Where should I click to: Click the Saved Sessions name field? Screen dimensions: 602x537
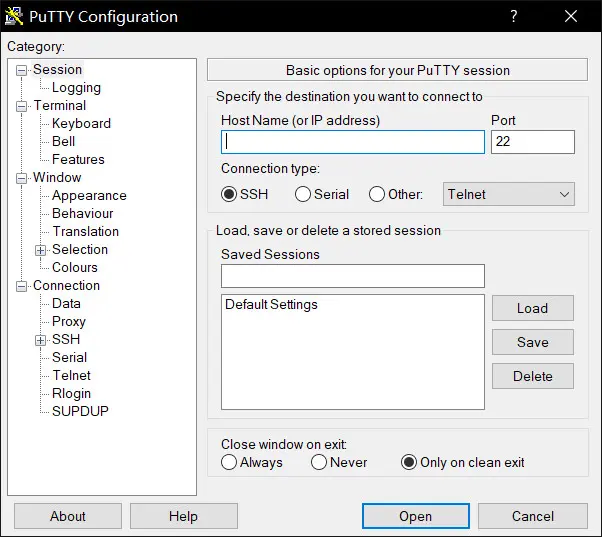(x=352, y=276)
